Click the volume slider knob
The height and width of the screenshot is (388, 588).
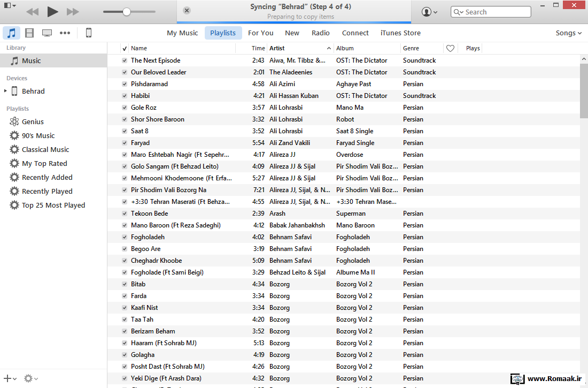point(127,12)
